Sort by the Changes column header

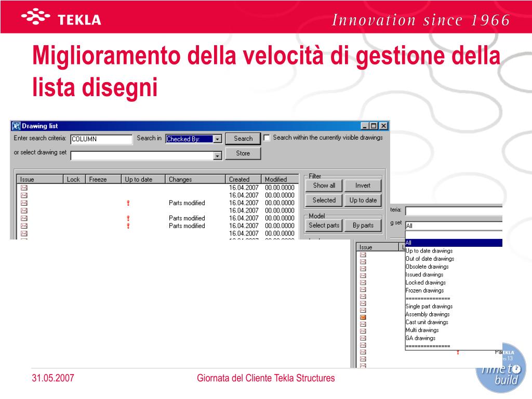click(195, 179)
